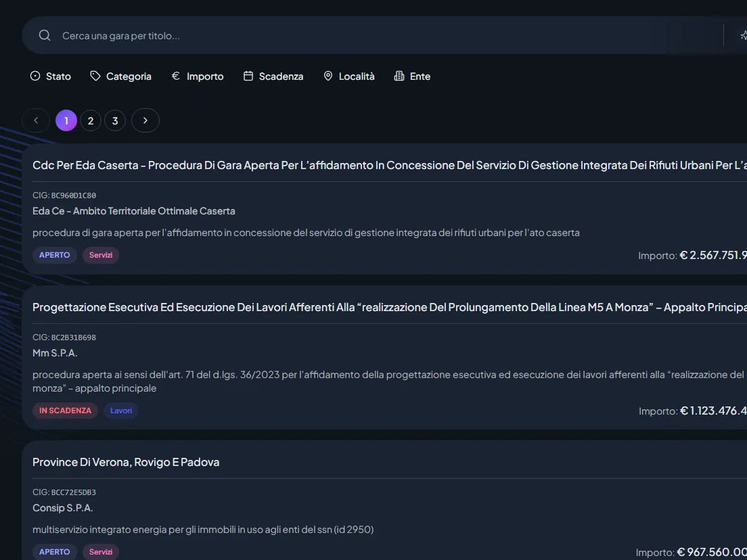The width and height of the screenshot is (747, 560).
Task: Go to next results page arrow
Action: (145, 120)
